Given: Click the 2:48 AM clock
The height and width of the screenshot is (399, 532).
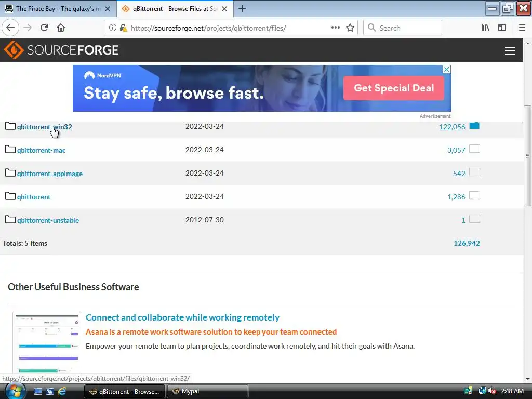Looking at the screenshot, I should click(x=512, y=391).
